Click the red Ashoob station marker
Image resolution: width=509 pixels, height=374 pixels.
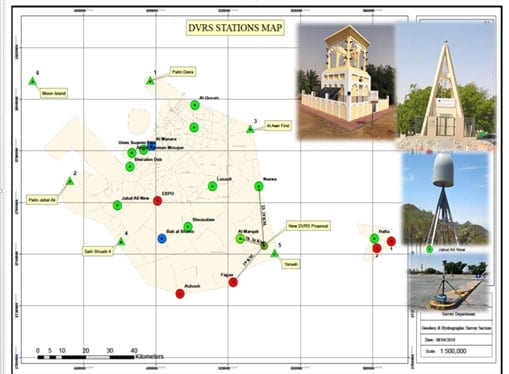coord(180,293)
